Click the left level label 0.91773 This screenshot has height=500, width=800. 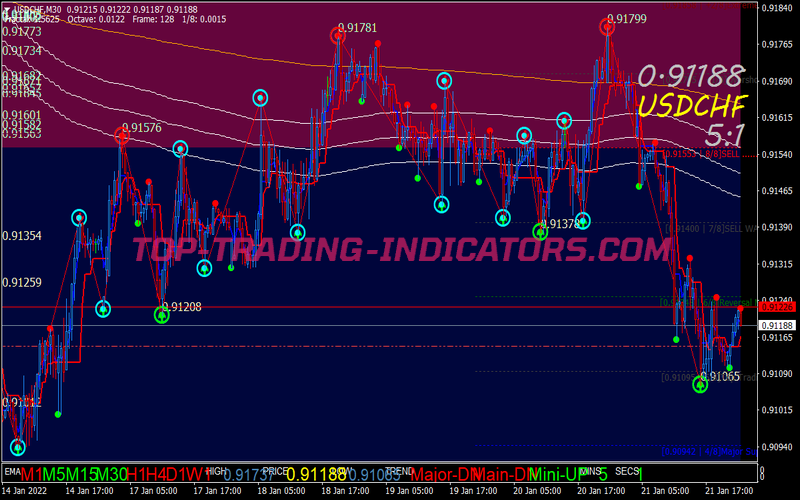pyautogui.click(x=22, y=32)
